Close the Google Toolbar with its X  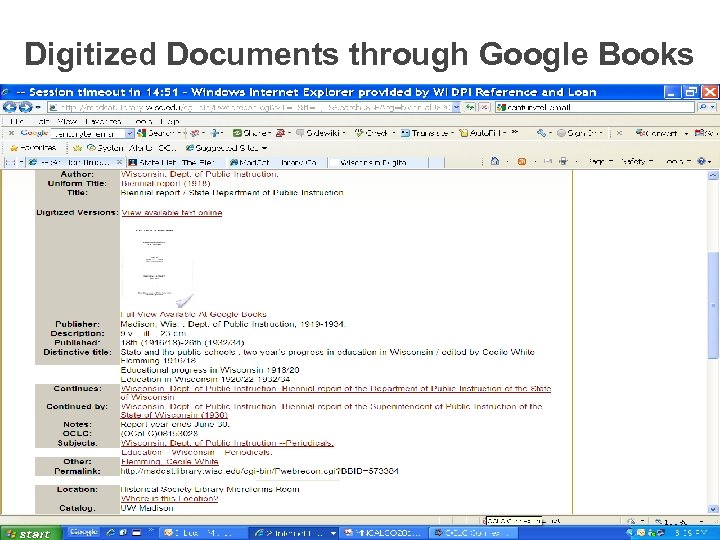tap(11, 133)
